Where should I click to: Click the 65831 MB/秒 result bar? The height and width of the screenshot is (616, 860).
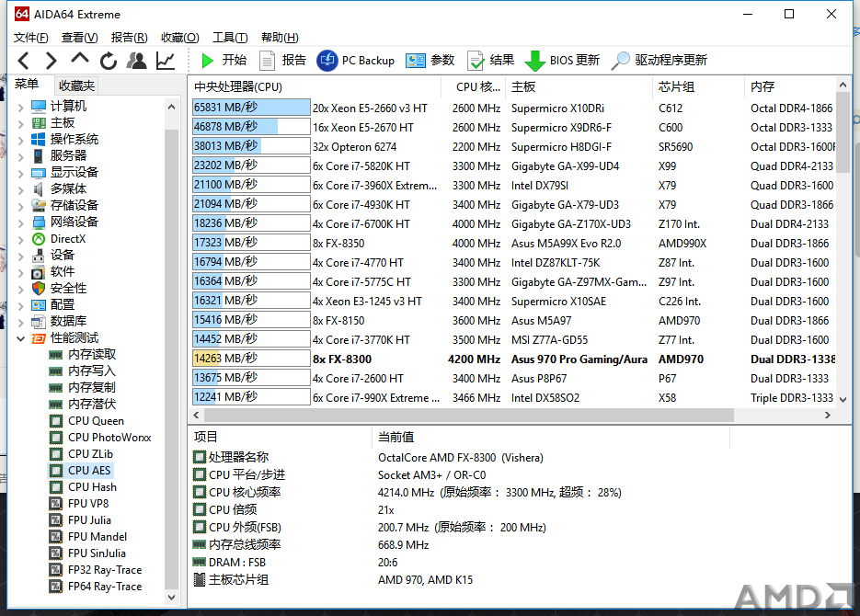pos(251,108)
